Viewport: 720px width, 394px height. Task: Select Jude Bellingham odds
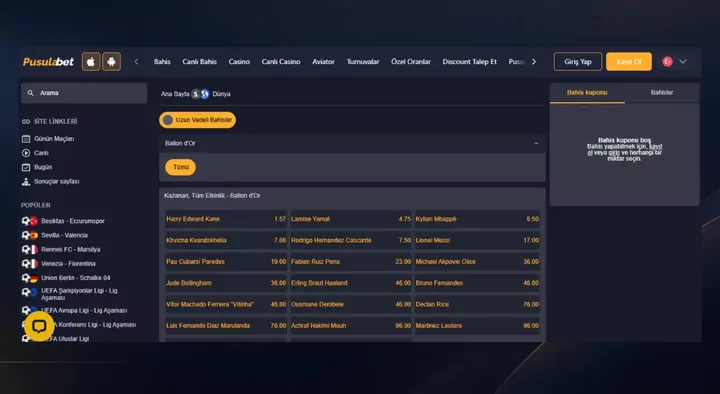click(x=226, y=283)
